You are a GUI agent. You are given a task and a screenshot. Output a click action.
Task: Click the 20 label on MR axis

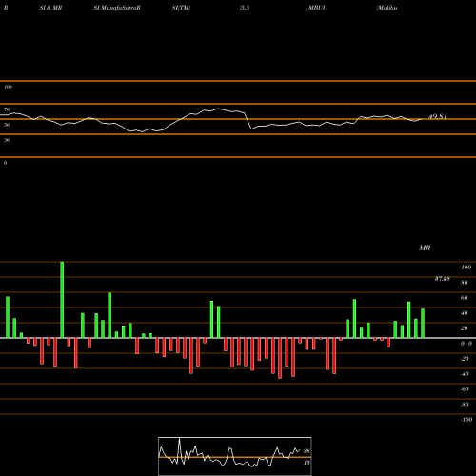point(465,328)
